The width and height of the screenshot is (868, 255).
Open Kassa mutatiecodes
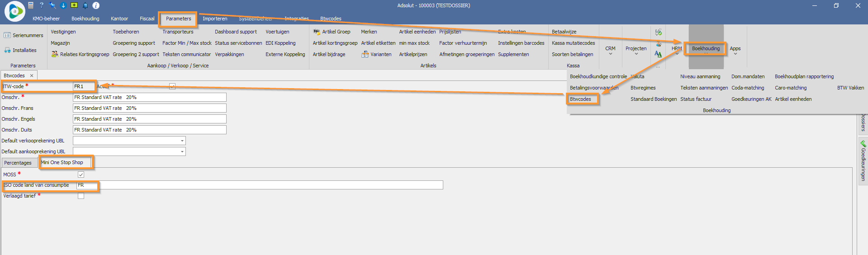[x=573, y=43]
